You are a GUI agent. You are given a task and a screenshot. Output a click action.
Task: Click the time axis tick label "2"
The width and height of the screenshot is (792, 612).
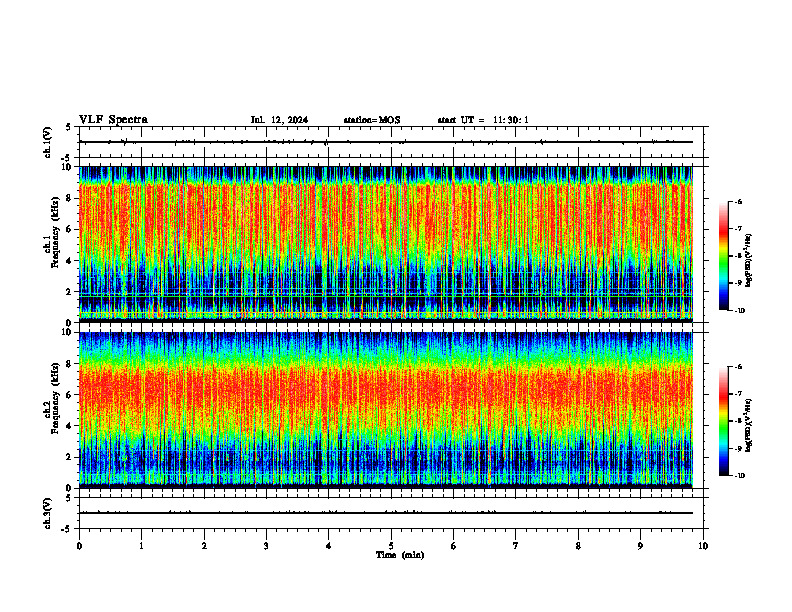coord(204,546)
